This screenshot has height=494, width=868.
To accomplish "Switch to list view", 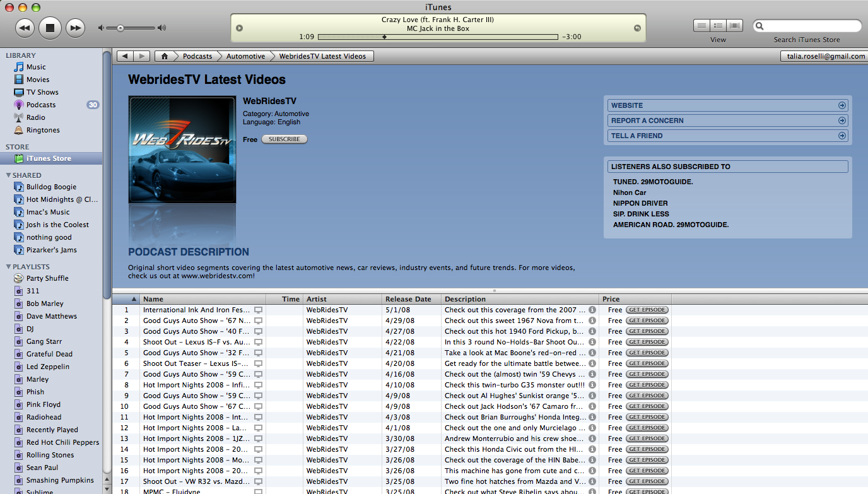I will click(701, 26).
